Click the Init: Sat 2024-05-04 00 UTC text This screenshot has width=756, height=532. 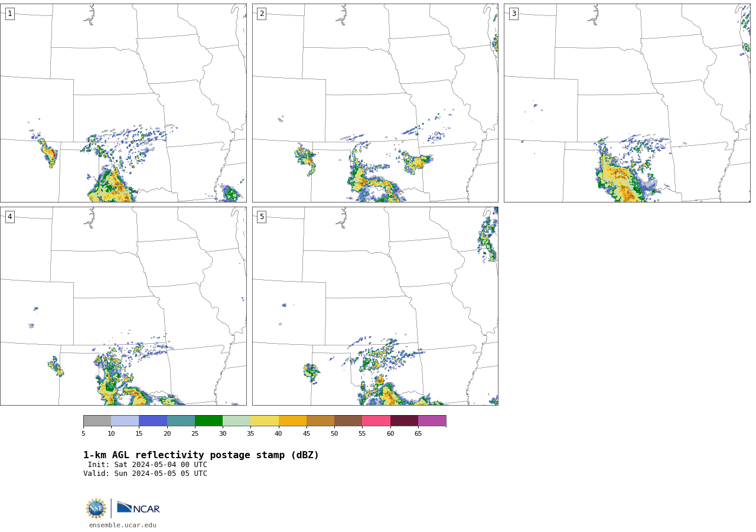coord(148,465)
